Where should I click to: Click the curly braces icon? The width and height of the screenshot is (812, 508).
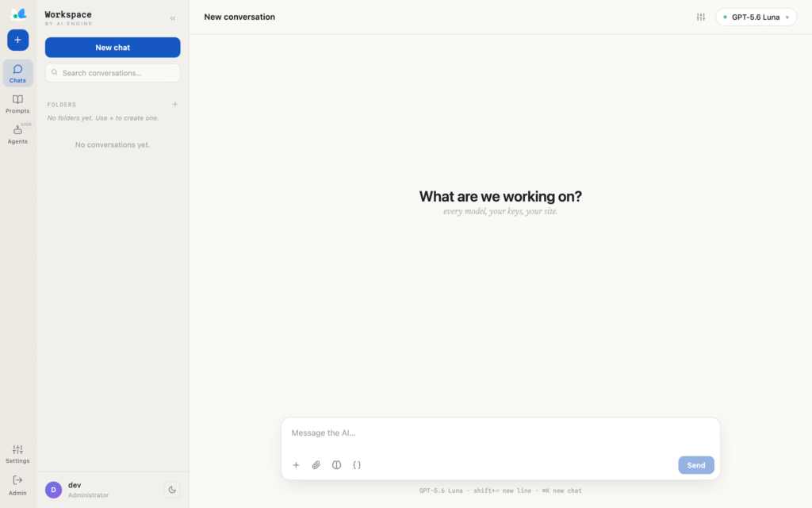357,465
